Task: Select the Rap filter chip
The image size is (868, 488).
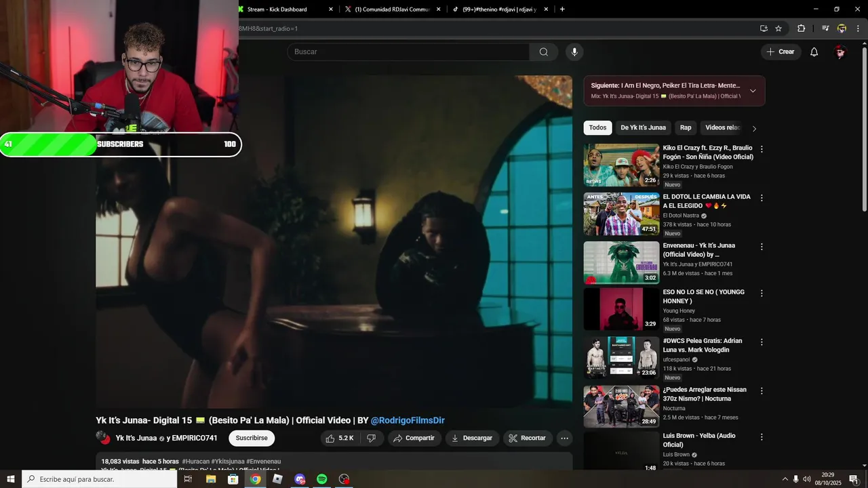Action: point(686,127)
